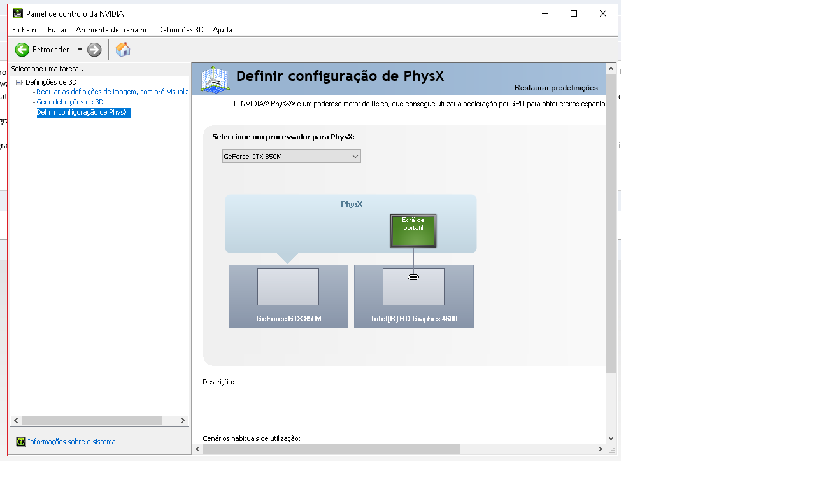Open the Definições 3D menu
Image resolution: width=819 pixels, height=504 pixels.
[x=181, y=30]
